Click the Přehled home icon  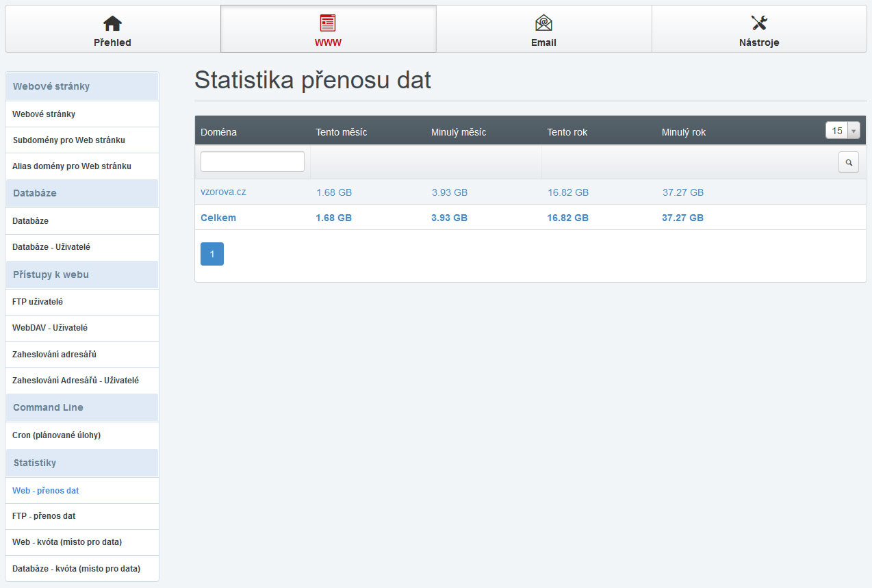point(112,23)
